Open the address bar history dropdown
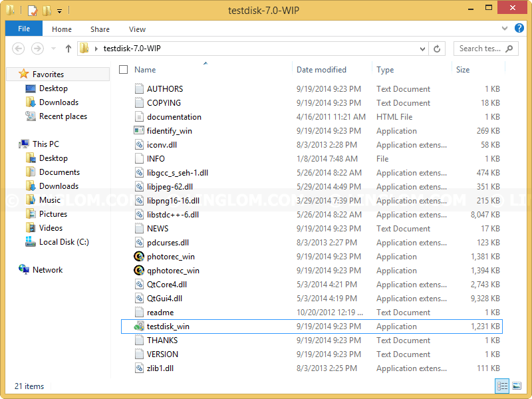The height and width of the screenshot is (399, 532). (422, 49)
